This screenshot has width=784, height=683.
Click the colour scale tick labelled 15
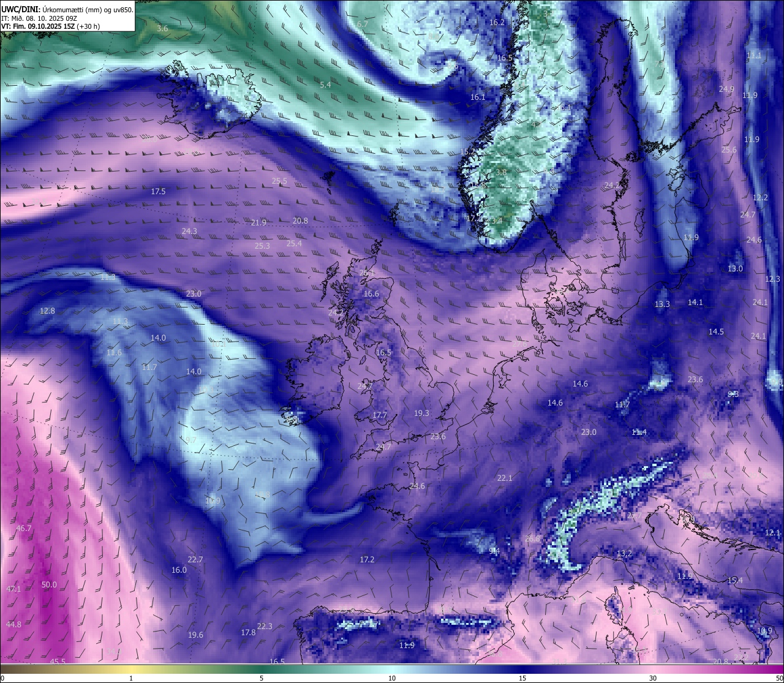click(x=522, y=678)
